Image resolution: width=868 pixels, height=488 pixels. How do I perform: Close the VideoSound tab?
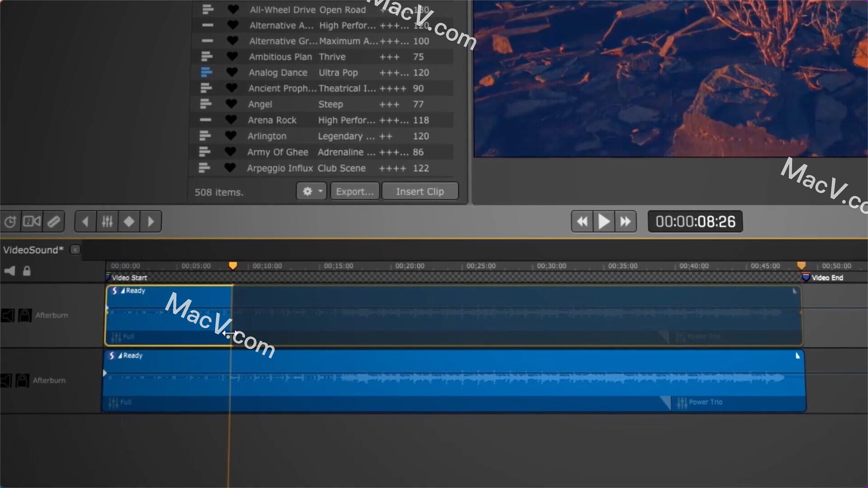coord(75,249)
